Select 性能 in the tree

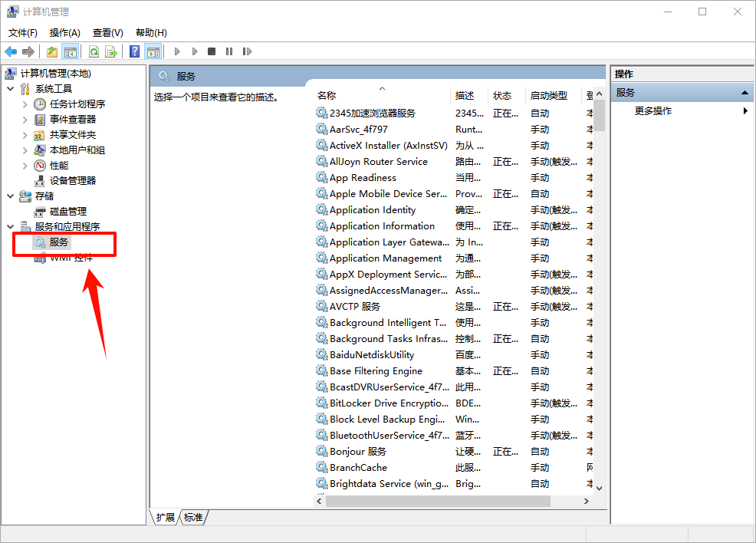[59, 166]
